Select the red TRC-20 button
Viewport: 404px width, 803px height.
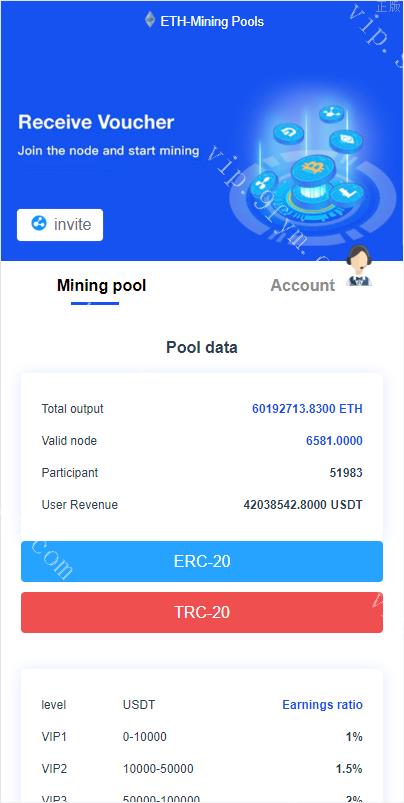coord(202,612)
